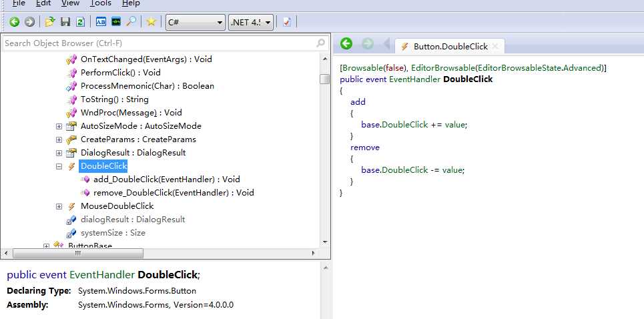The height and width of the screenshot is (319, 644).
Task: Click the grey Forward toolbar arrow
Action: 29,22
